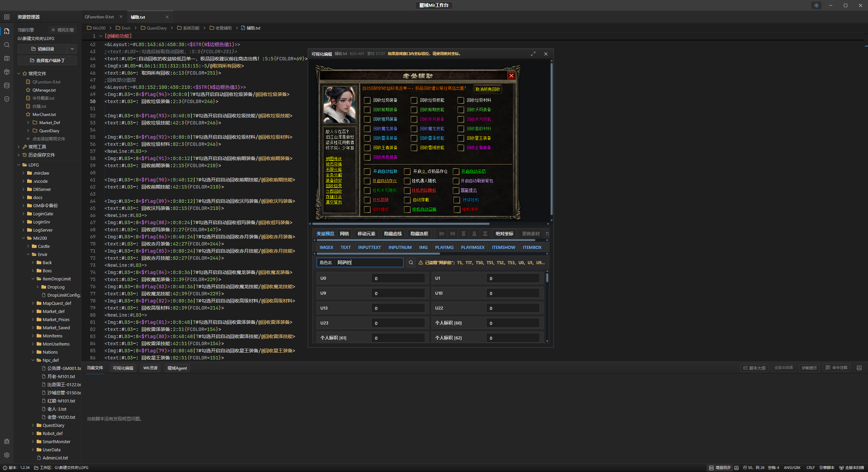
Task: Collapse the 常用文件 section
Action: (19, 74)
